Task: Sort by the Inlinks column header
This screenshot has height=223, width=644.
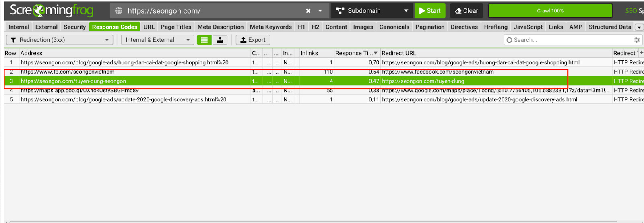Action: tap(316, 53)
